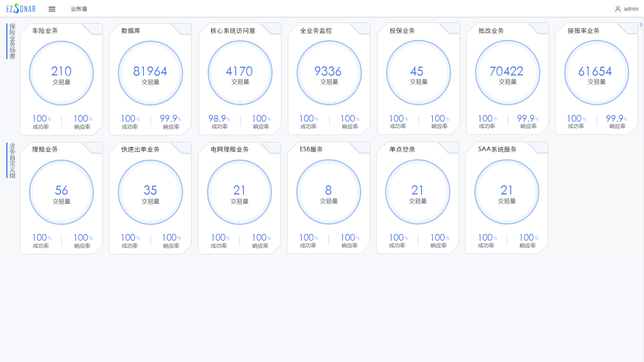Image resolution: width=644 pixels, height=362 pixels.
Task: Click the EZSonar logo
Action: click(x=21, y=8)
